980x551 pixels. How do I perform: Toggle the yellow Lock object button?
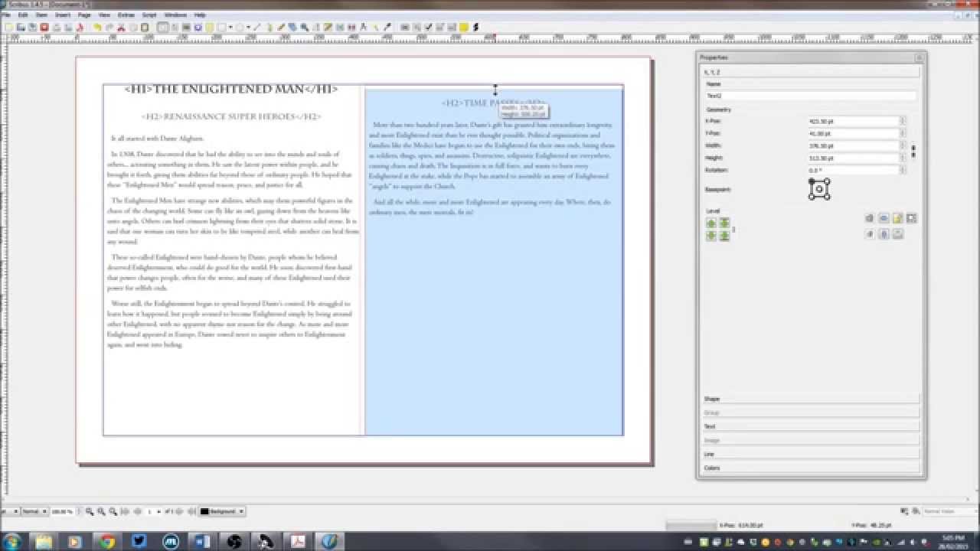pos(897,218)
